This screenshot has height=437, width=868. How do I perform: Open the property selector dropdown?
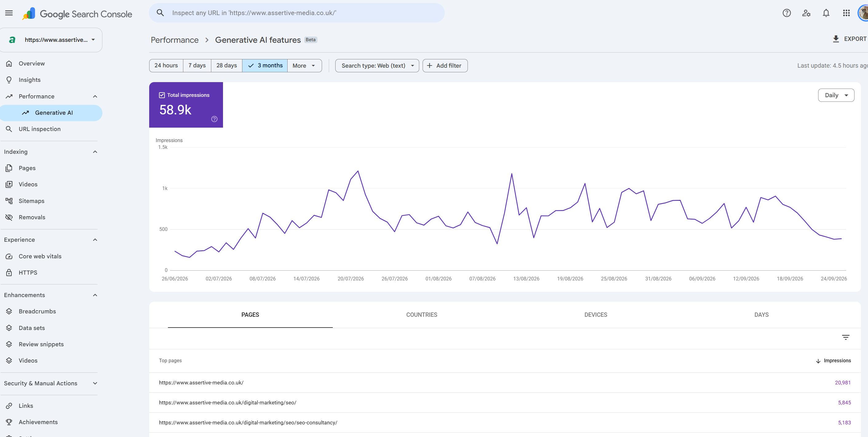pyautogui.click(x=51, y=40)
